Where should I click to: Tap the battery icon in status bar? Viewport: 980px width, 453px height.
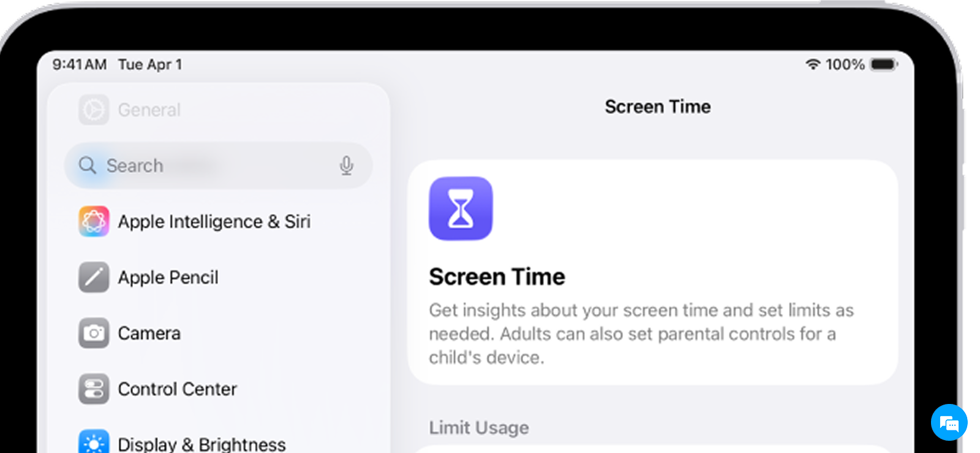pos(883,64)
